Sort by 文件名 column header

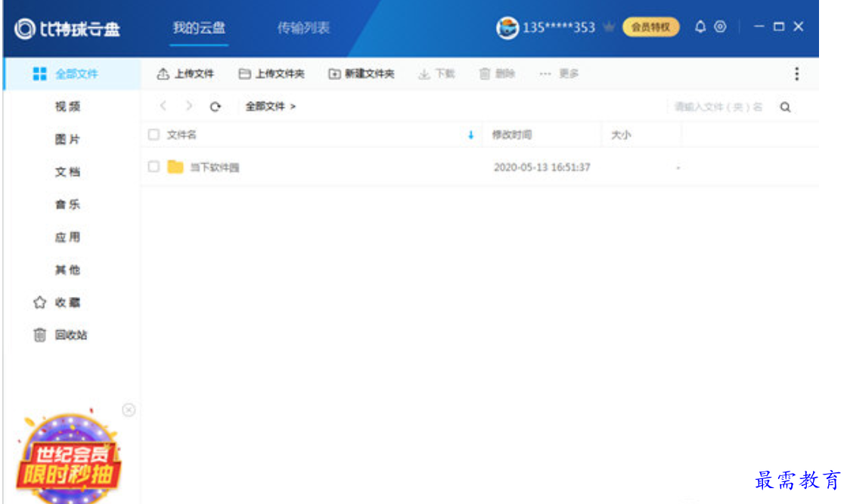[181, 135]
